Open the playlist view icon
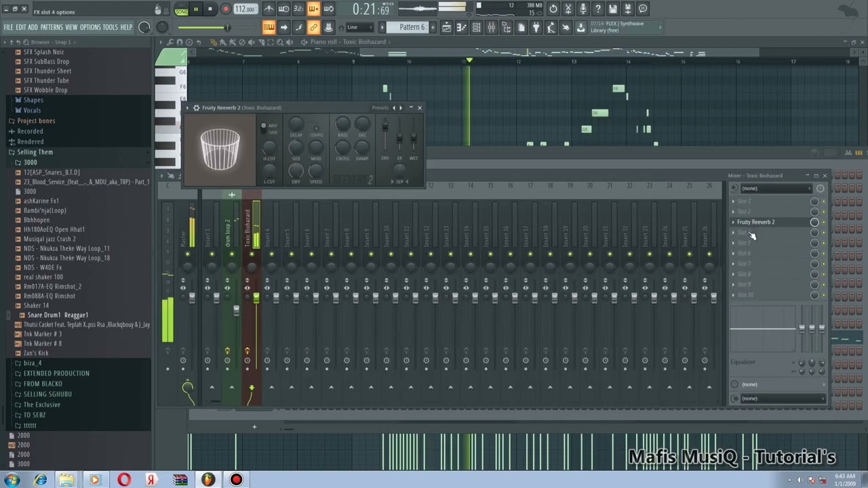The image size is (868, 488). click(x=446, y=27)
